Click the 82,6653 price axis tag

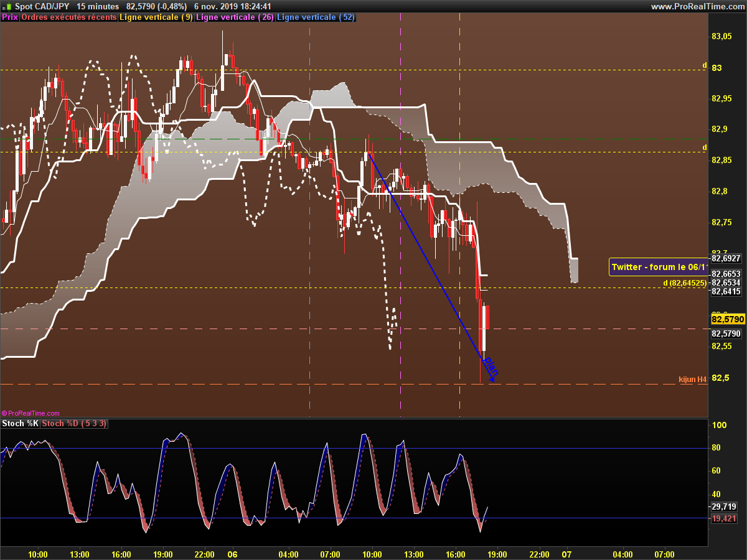[726, 274]
